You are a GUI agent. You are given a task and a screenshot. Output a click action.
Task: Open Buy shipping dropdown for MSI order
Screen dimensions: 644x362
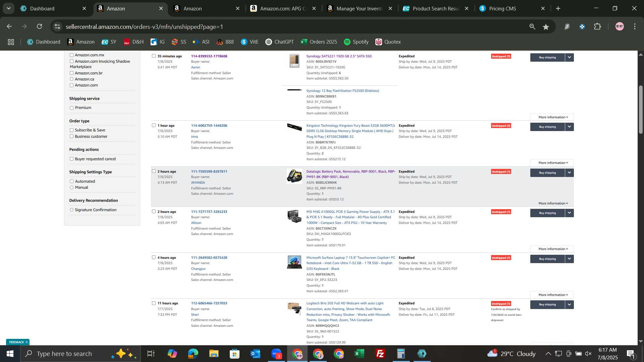click(x=570, y=213)
